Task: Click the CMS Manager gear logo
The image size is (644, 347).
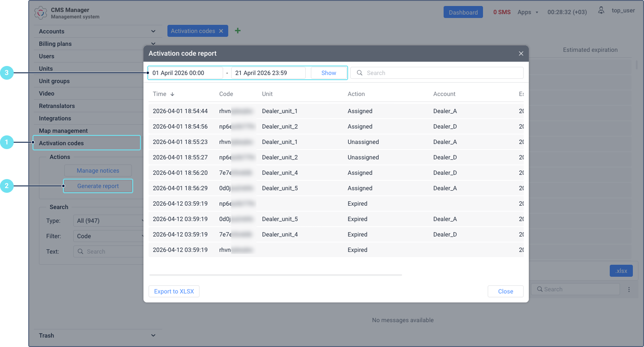Action: tap(41, 12)
